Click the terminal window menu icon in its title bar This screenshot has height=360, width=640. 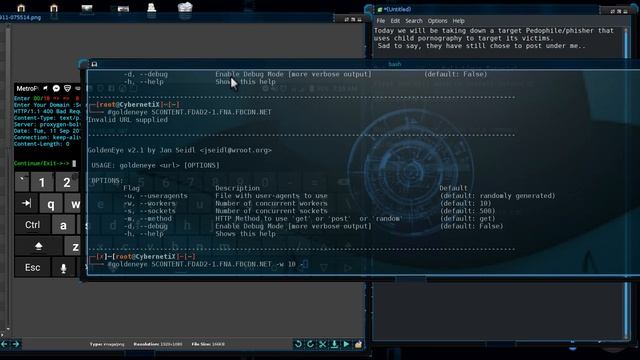[x=94, y=64]
